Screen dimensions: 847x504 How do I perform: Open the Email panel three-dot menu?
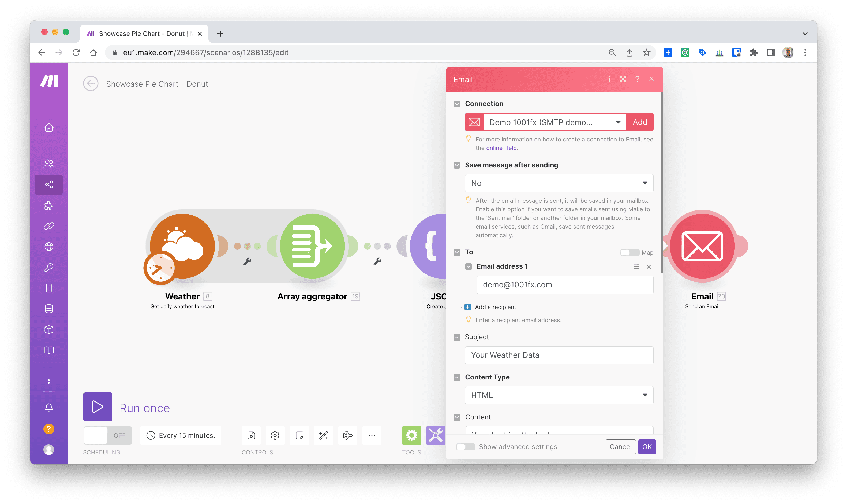pyautogui.click(x=609, y=79)
